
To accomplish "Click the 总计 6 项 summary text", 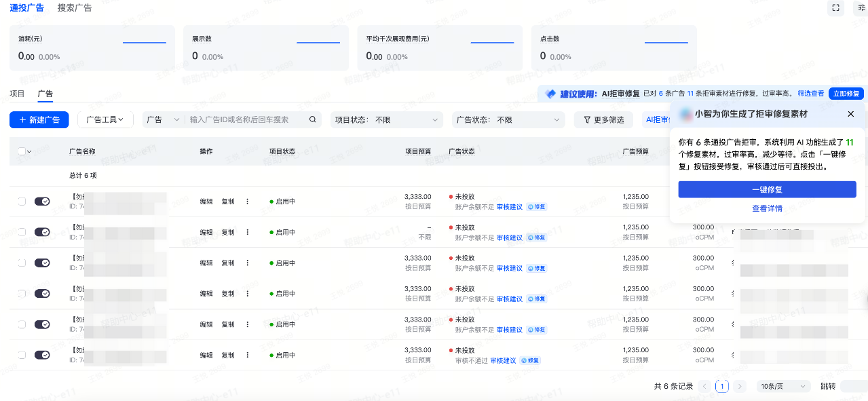I will point(83,175).
